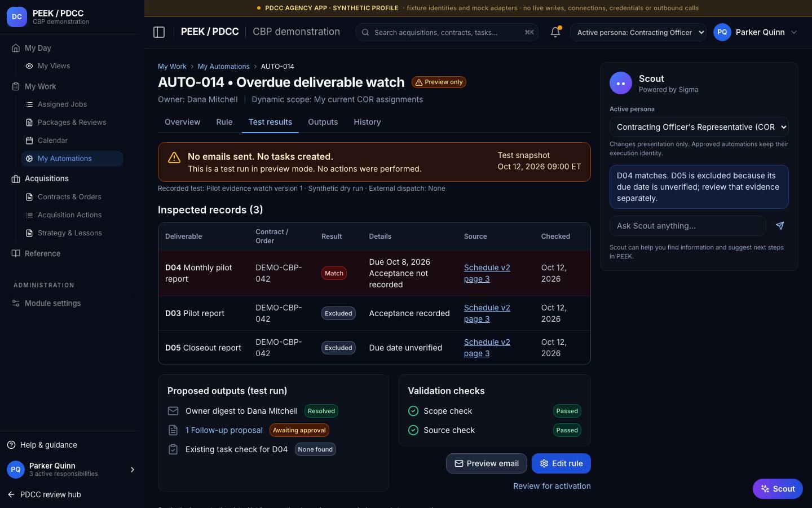Screen dimensions: 812x508
Task: Click the DC logo badge
Action: point(17,17)
